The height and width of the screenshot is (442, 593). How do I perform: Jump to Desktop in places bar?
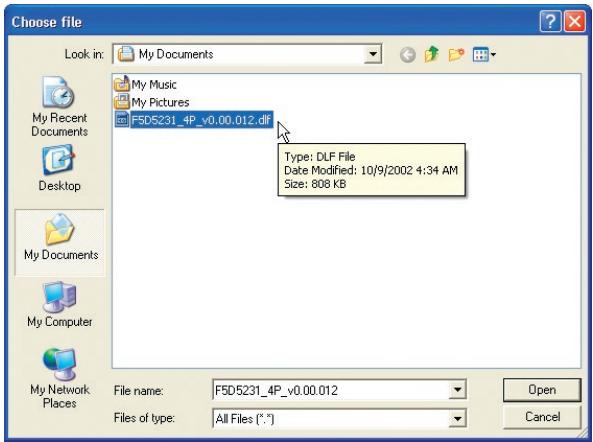point(59,168)
